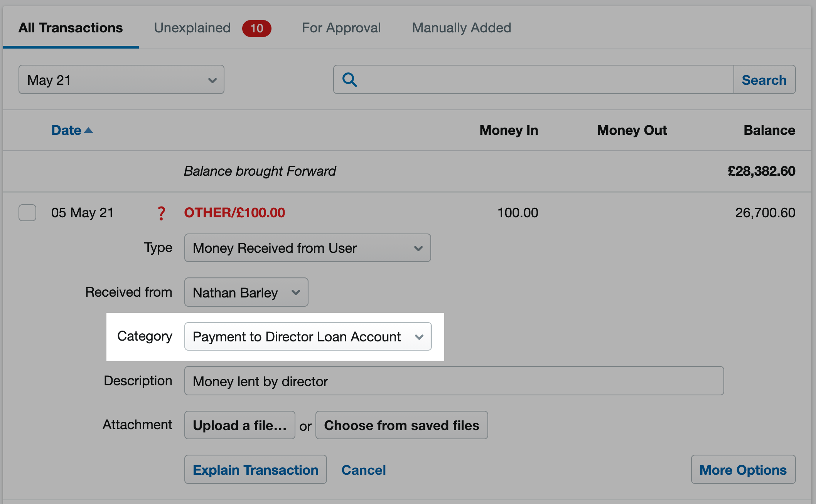Viewport: 816px width, 504px height.
Task: Sort by the Date column header
Action: click(x=66, y=130)
